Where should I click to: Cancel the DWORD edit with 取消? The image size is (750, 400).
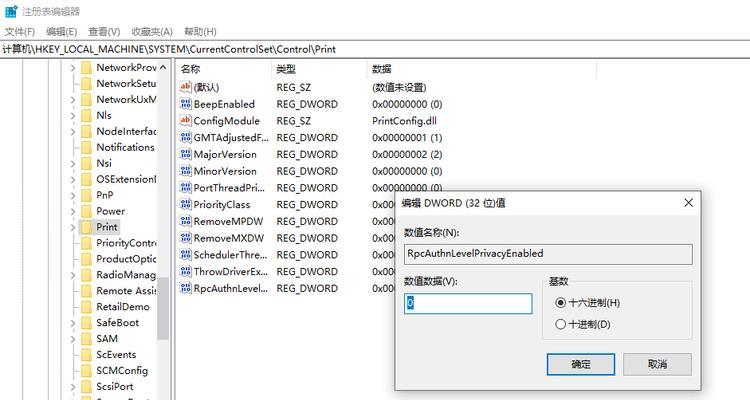tap(657, 365)
